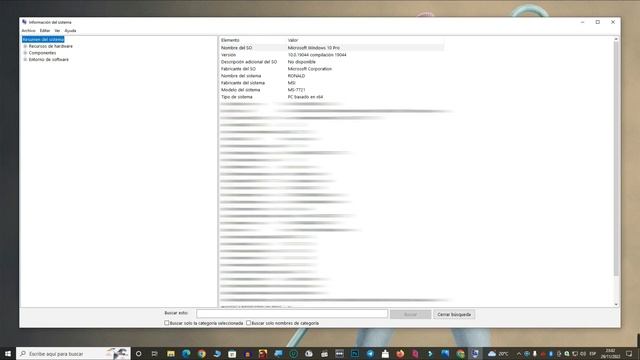640x360 pixels.
Task: Expand the Componentes node
Action: coord(25,53)
